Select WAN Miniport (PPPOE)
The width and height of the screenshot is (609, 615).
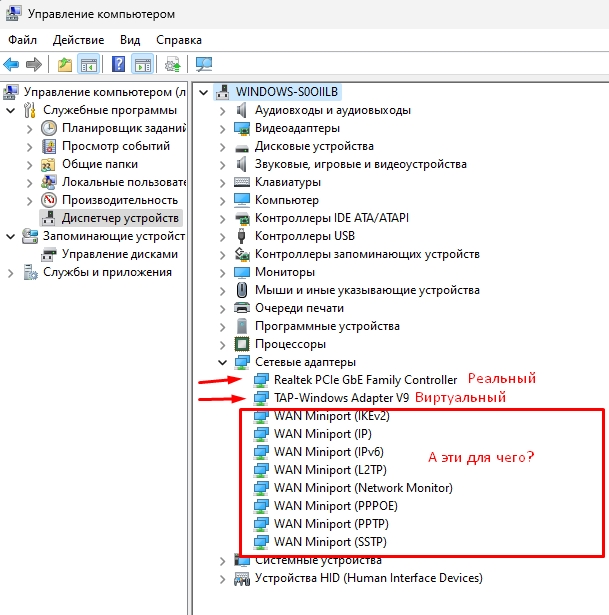(x=336, y=506)
